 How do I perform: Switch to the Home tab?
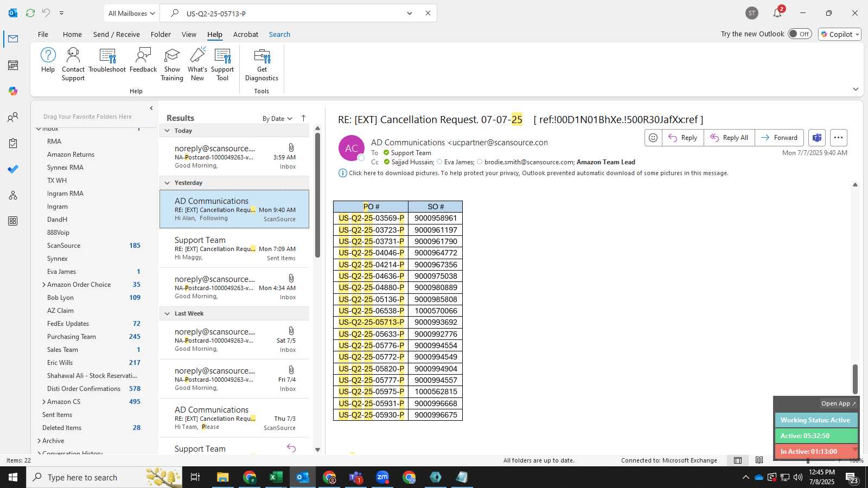point(72,34)
